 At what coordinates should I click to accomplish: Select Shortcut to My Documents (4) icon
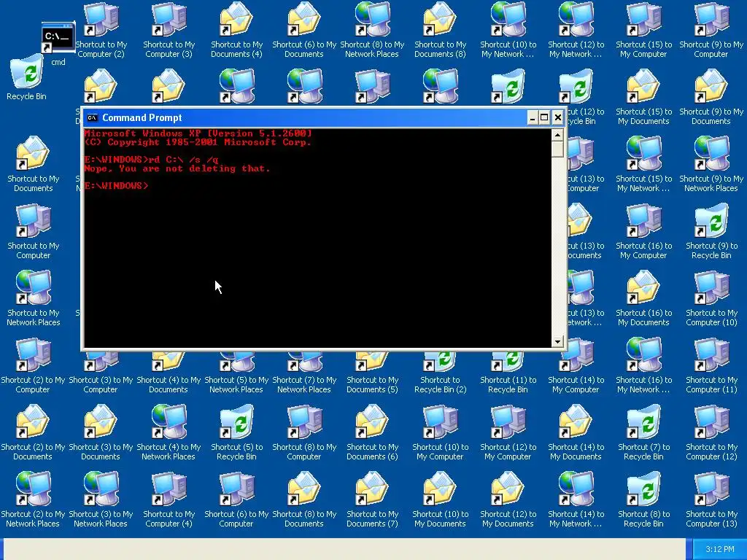click(236, 20)
